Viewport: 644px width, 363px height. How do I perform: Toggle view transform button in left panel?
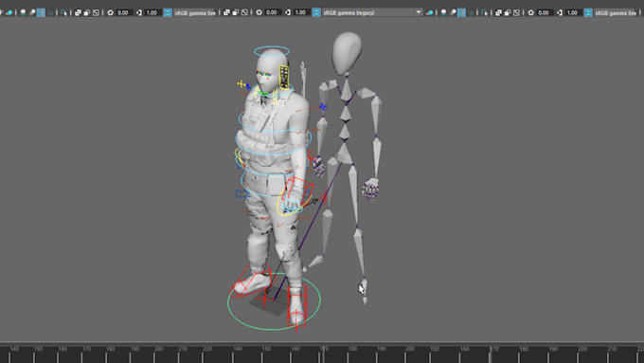tap(168, 12)
